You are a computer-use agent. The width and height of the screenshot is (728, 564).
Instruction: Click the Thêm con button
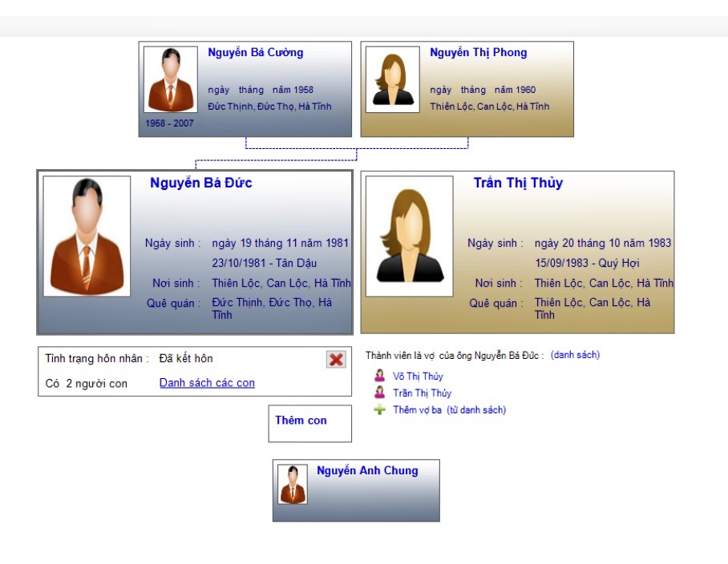coord(309,424)
